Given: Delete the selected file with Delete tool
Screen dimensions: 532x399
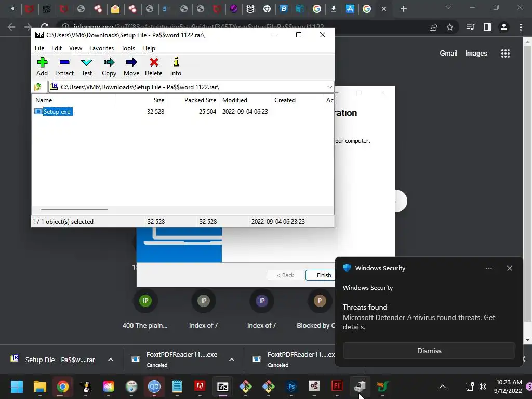Looking at the screenshot, I should point(154,67).
